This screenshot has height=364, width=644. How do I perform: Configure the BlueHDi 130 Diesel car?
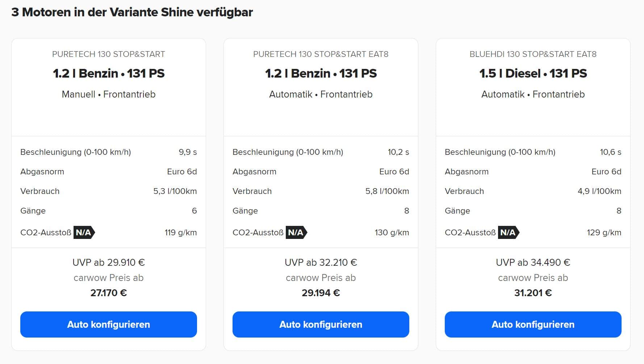point(533,324)
